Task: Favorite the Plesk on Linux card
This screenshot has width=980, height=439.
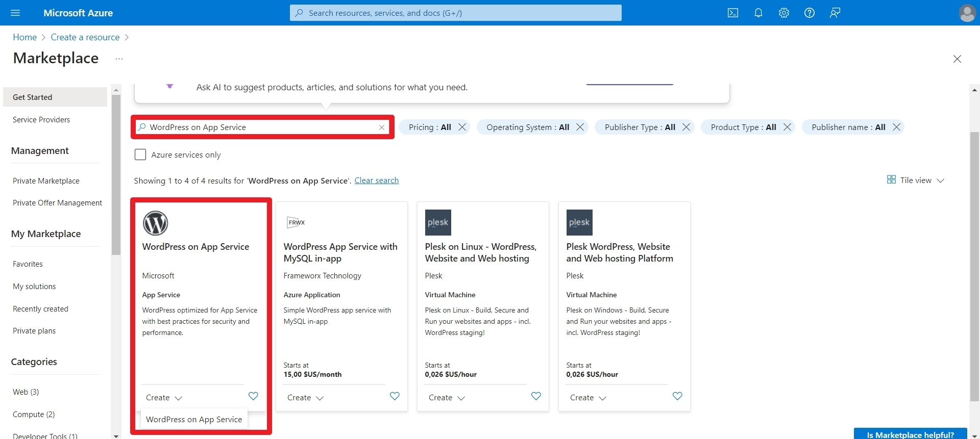Action: [x=536, y=396]
